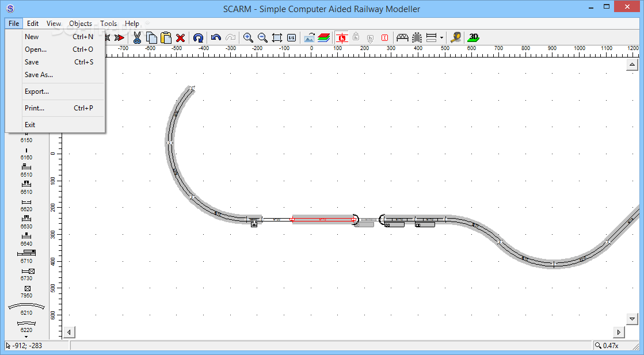Switch to the green 3D view icon
This screenshot has height=355, width=644.
click(474, 38)
